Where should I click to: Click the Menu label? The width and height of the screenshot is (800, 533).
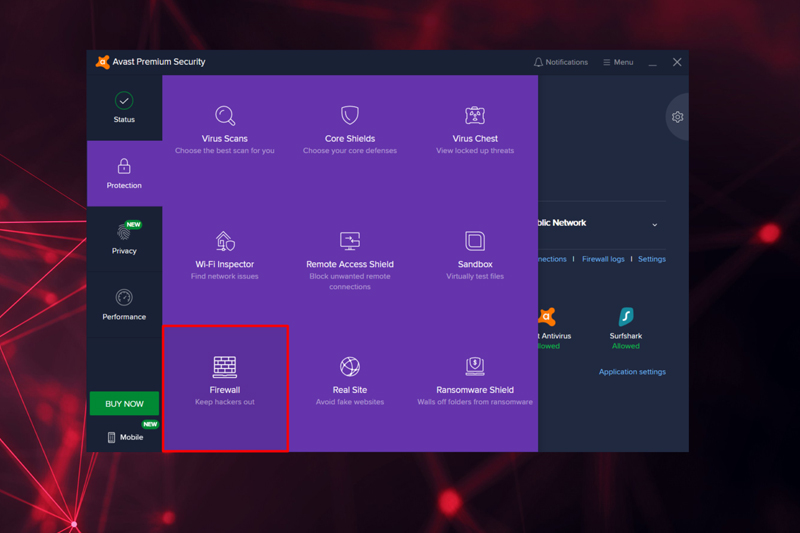coord(623,62)
